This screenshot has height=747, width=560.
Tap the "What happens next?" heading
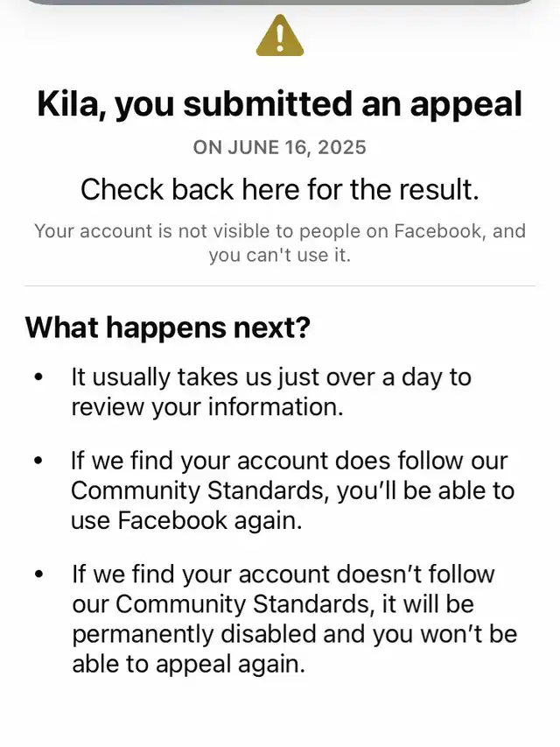[x=167, y=328]
